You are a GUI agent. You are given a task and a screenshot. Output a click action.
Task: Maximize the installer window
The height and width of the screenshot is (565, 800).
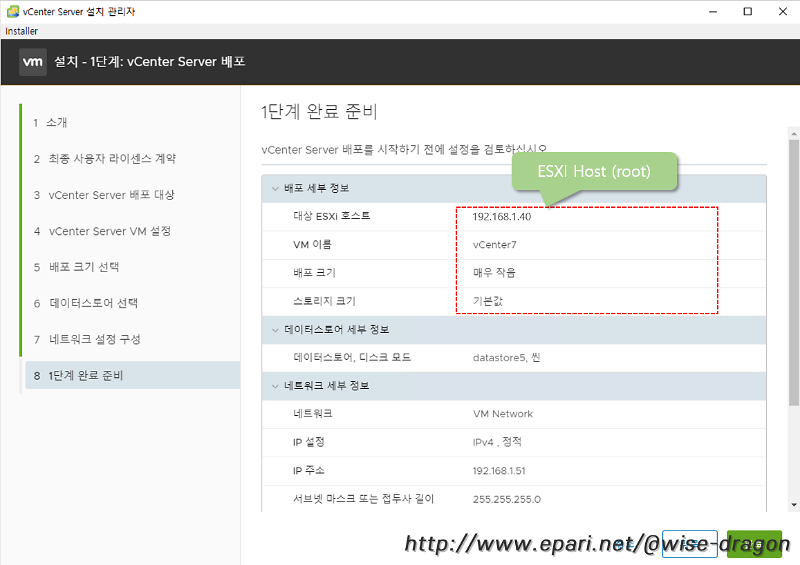click(747, 11)
